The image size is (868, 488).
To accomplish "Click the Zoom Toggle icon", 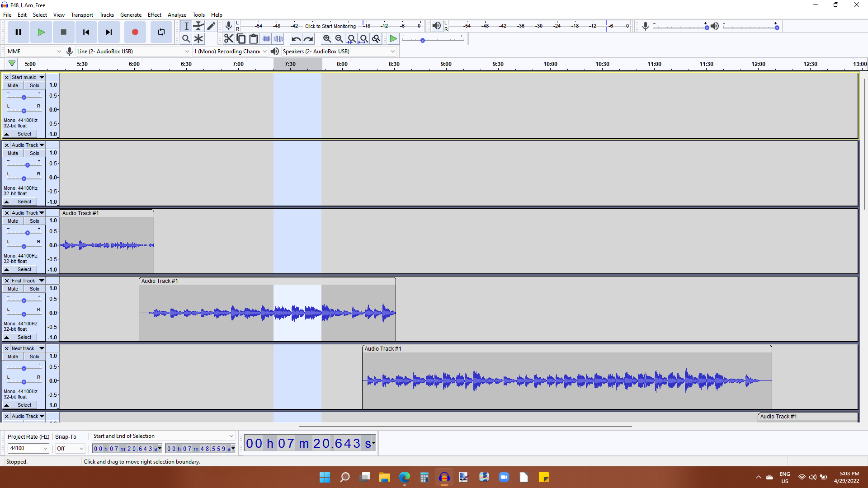I will point(376,39).
